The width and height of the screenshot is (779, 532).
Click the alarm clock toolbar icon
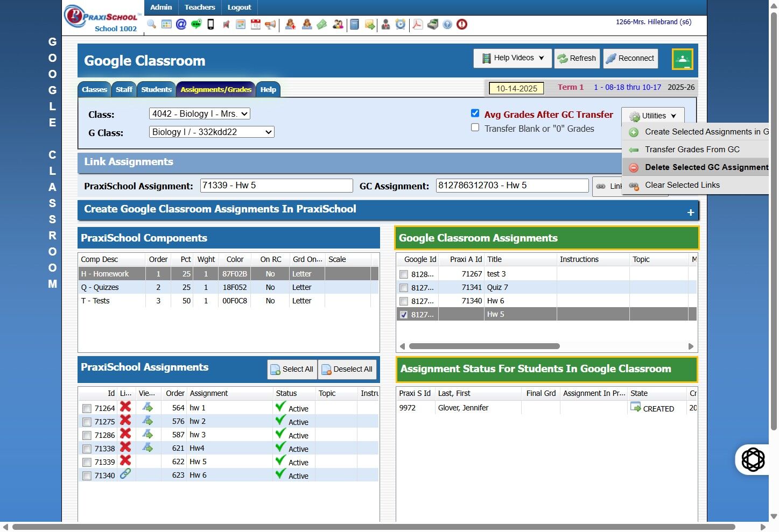click(401, 24)
